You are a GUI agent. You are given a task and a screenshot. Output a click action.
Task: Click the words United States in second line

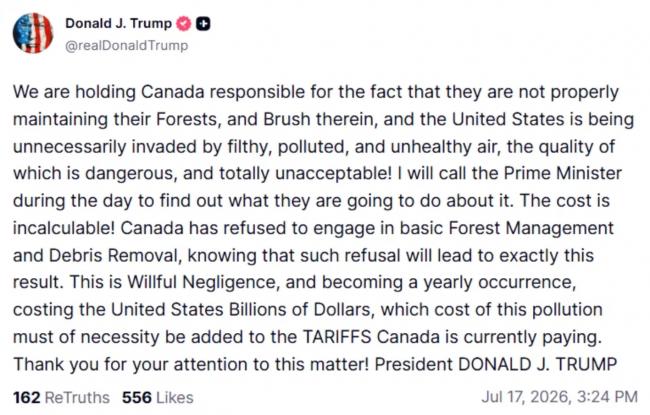click(508, 119)
